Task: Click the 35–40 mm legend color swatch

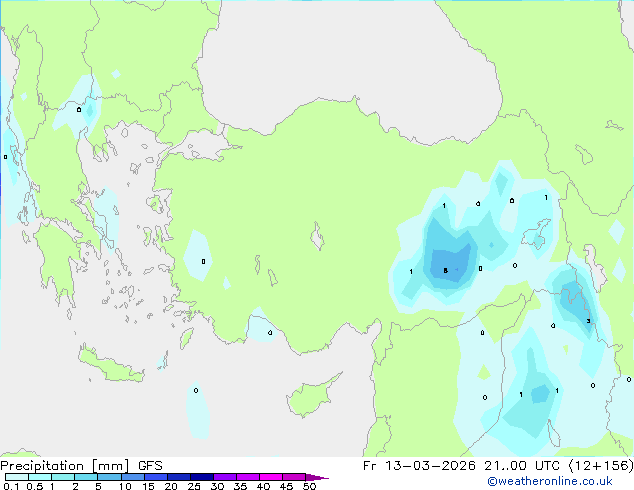Action: coord(248,477)
